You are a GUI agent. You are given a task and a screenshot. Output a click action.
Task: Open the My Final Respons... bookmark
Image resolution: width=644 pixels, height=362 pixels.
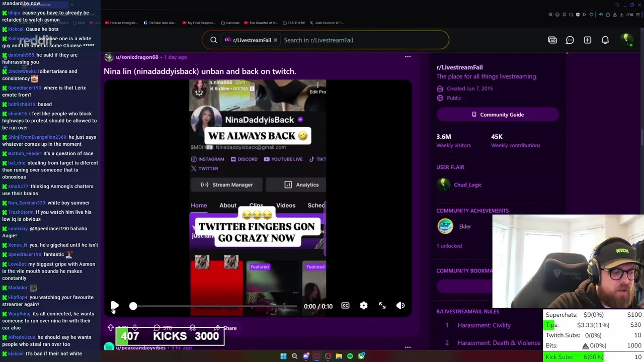(x=199, y=23)
